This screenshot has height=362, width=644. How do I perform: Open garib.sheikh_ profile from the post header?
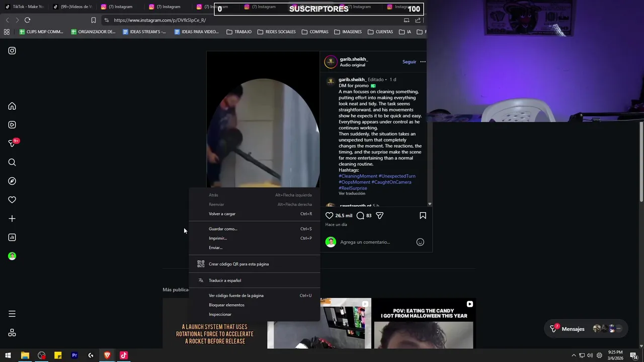click(x=354, y=59)
